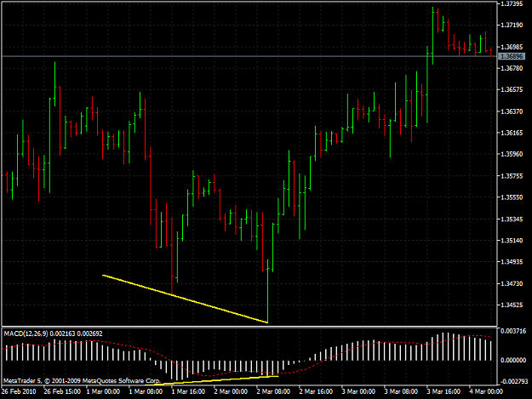Click the 1.35755 price scale label
The height and width of the screenshot is (399, 532).
coord(512,175)
